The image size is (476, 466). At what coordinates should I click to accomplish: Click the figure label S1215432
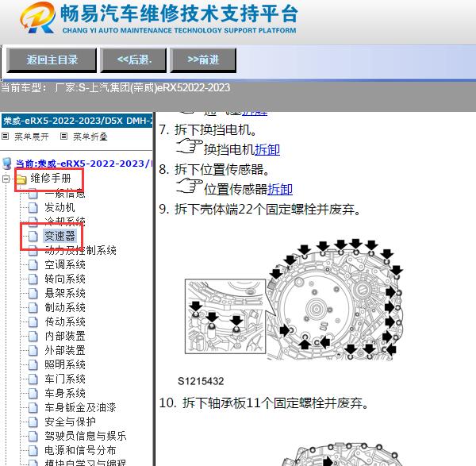201,381
